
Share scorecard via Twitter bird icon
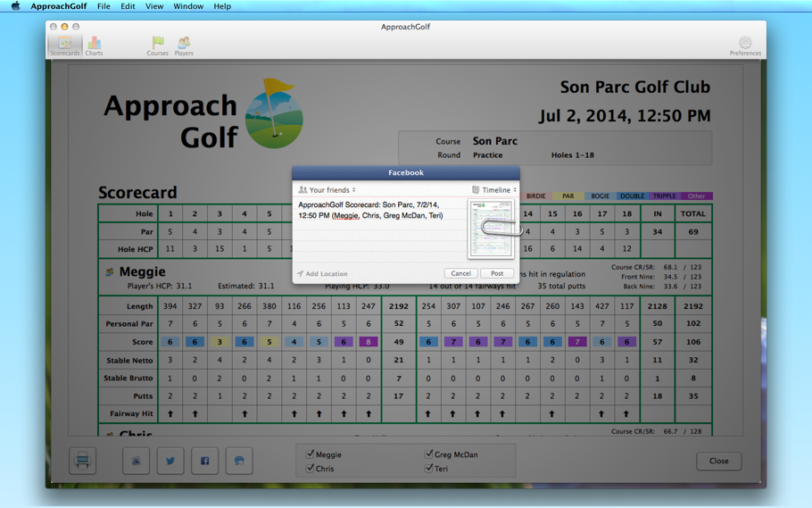[x=170, y=461]
